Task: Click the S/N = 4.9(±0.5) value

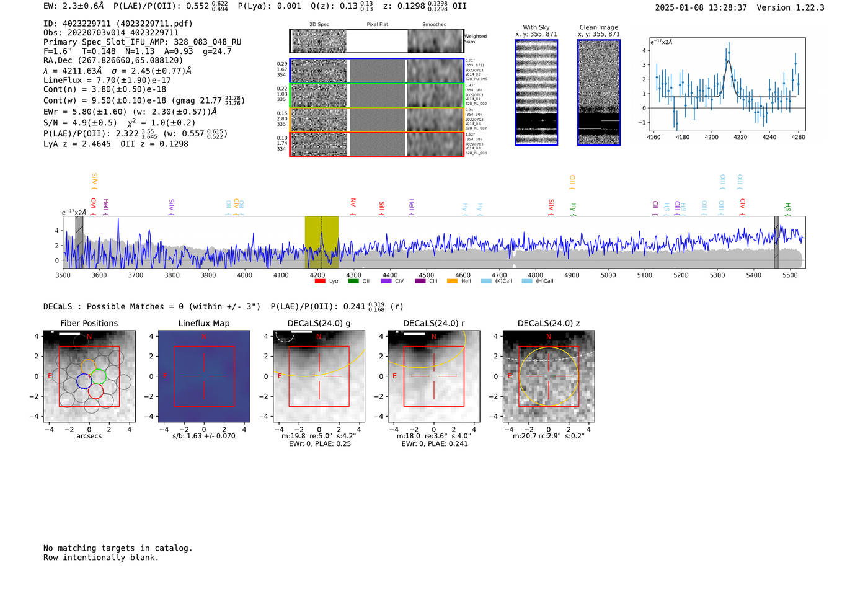Action: 80,123
